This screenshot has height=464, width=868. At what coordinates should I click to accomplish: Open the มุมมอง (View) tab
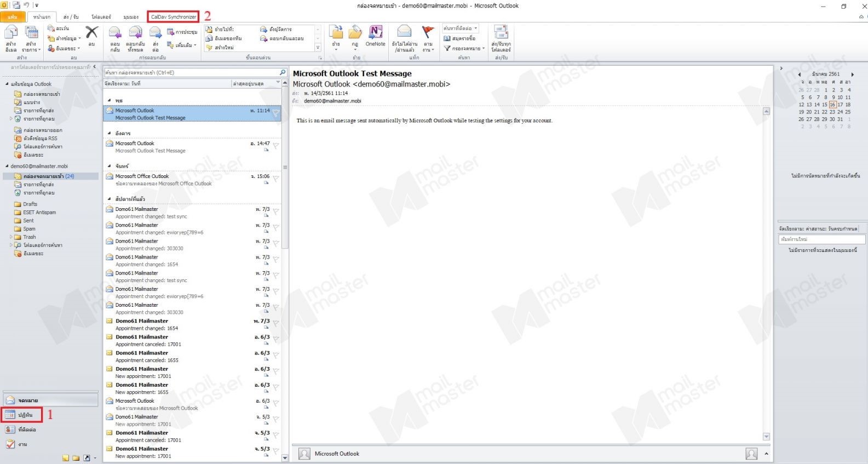tap(131, 17)
